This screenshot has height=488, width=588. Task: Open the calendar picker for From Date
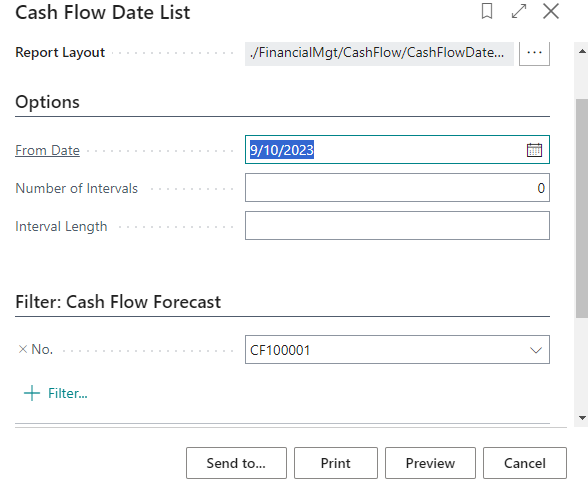(x=534, y=150)
